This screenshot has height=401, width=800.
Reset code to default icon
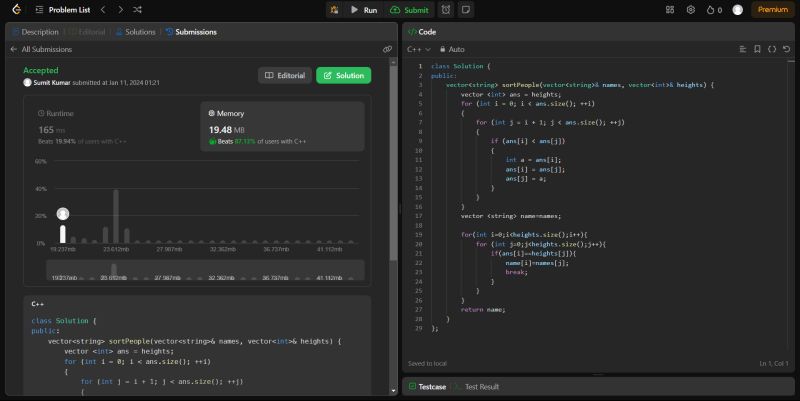coord(786,49)
